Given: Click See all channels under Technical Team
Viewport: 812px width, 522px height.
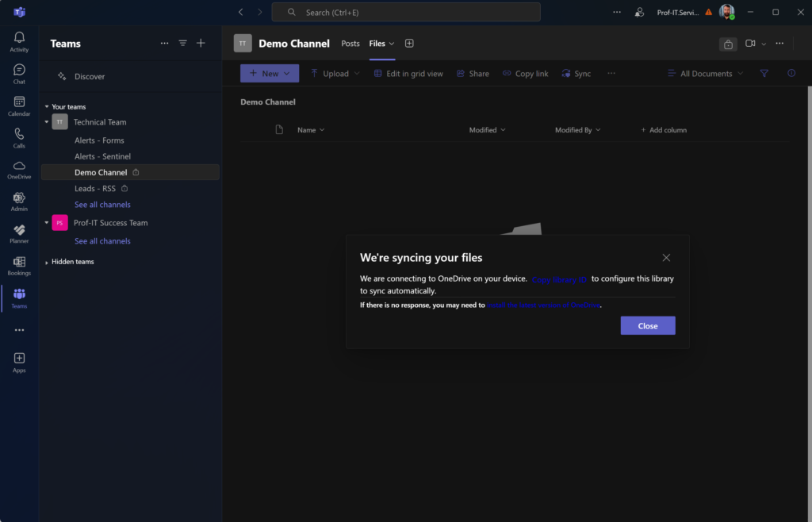Looking at the screenshot, I should [102, 205].
